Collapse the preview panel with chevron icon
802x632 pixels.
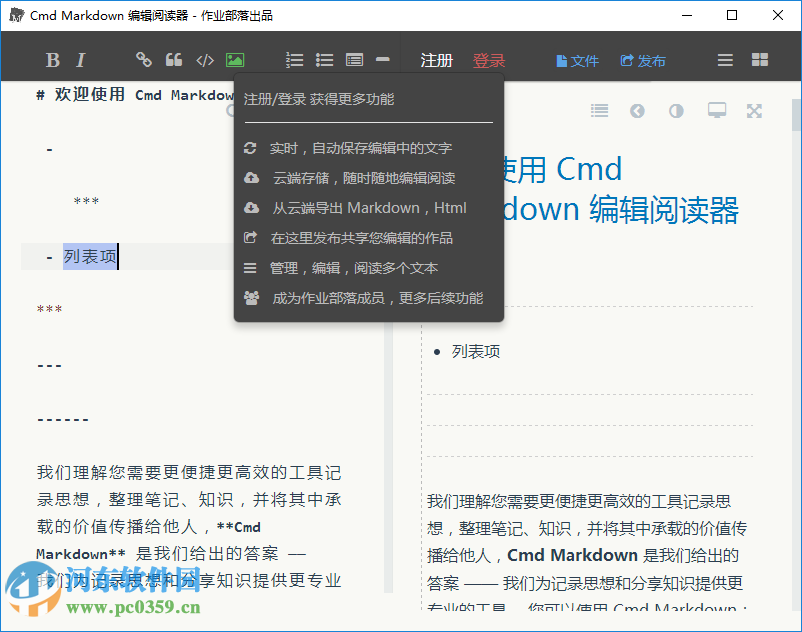click(x=637, y=111)
